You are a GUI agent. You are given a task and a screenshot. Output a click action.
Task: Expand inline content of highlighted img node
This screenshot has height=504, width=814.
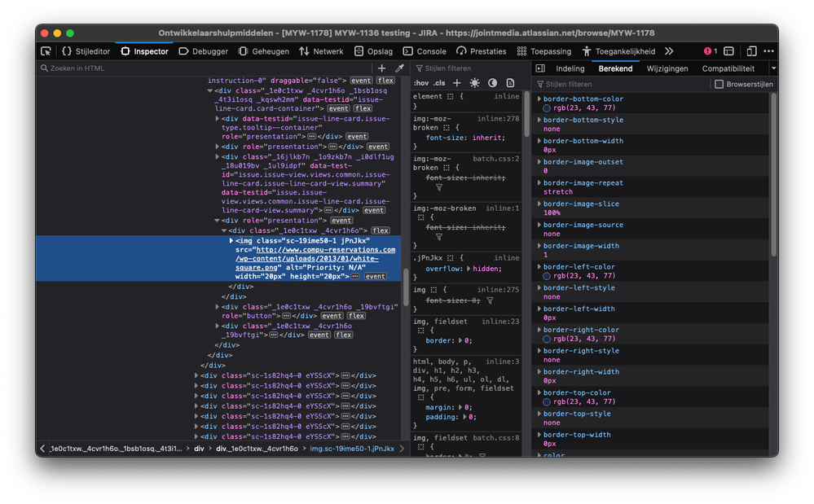(355, 276)
